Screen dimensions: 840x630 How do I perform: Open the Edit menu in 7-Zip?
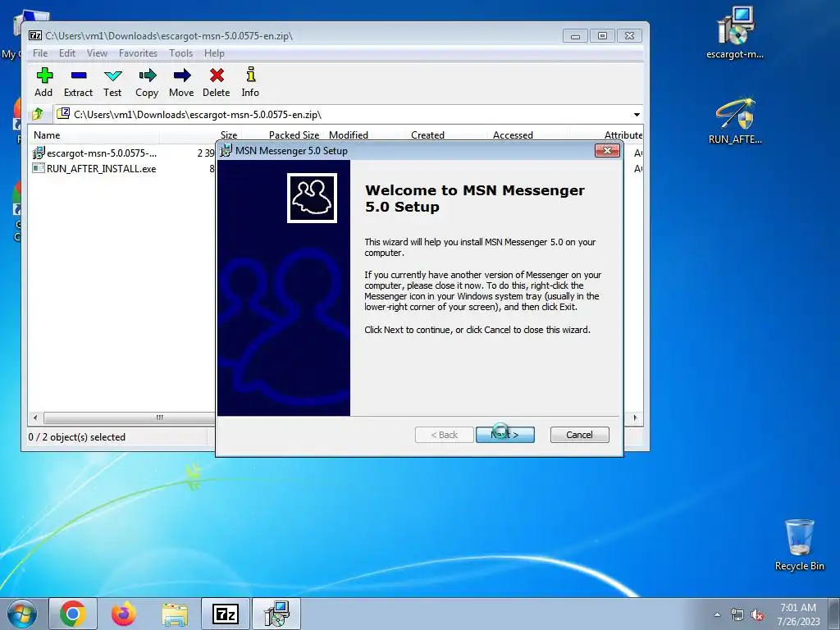[67, 53]
